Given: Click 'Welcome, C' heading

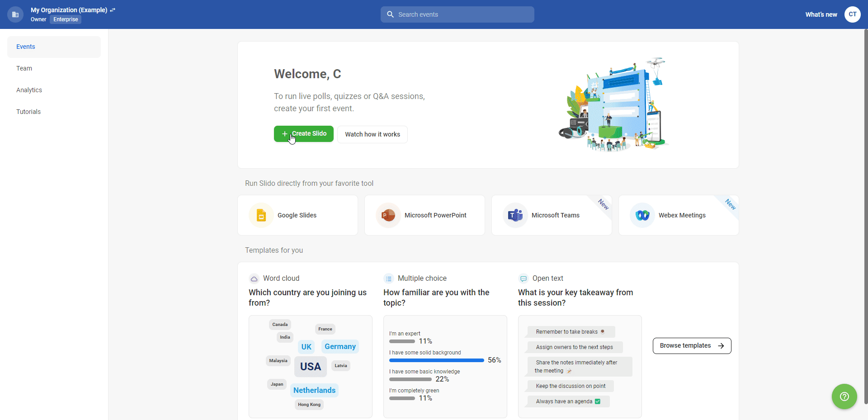Looking at the screenshot, I should 307,74.
